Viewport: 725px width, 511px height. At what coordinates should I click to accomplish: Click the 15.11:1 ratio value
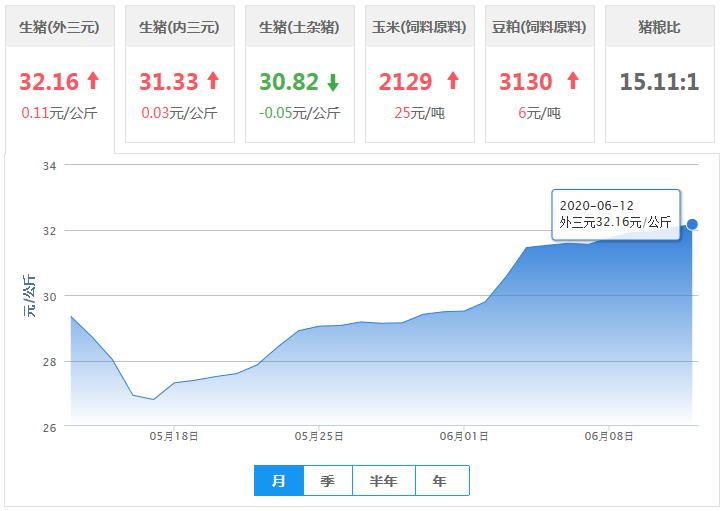(x=659, y=81)
